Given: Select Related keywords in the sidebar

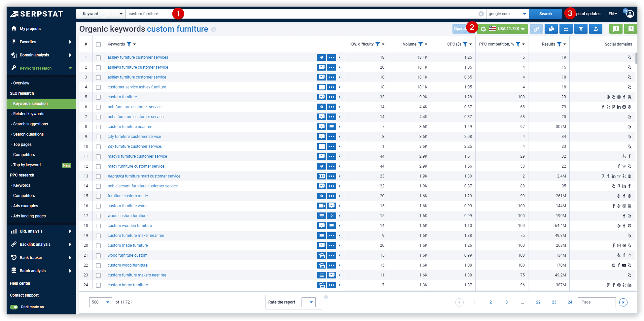Looking at the screenshot, I should pyautogui.click(x=29, y=113).
